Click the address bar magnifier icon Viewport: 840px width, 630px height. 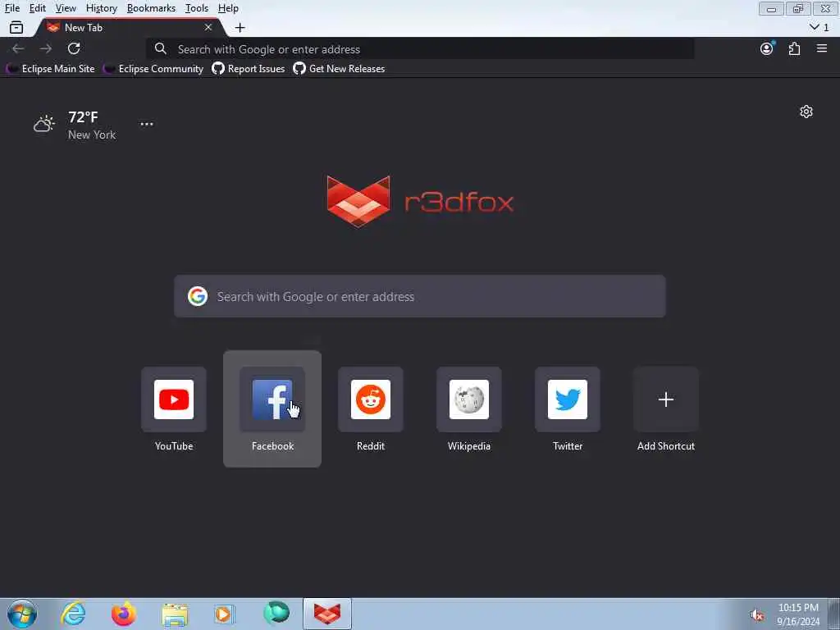[161, 48]
